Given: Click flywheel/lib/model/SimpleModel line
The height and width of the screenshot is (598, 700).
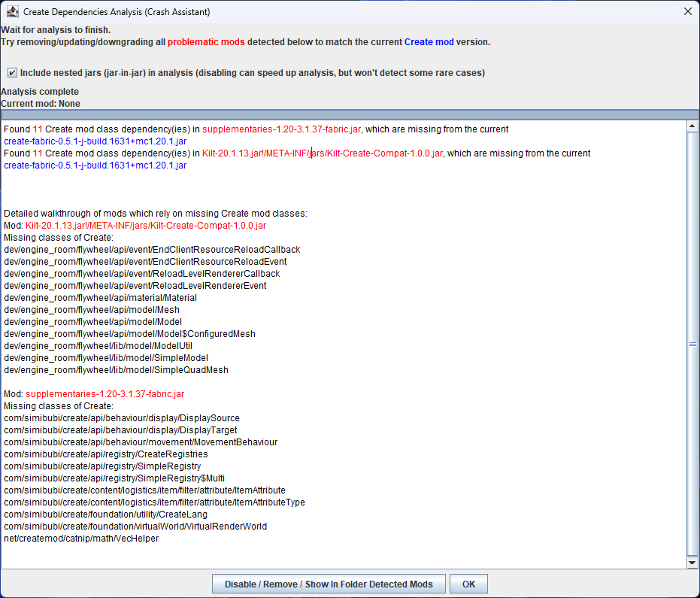Looking at the screenshot, I should click(106, 358).
